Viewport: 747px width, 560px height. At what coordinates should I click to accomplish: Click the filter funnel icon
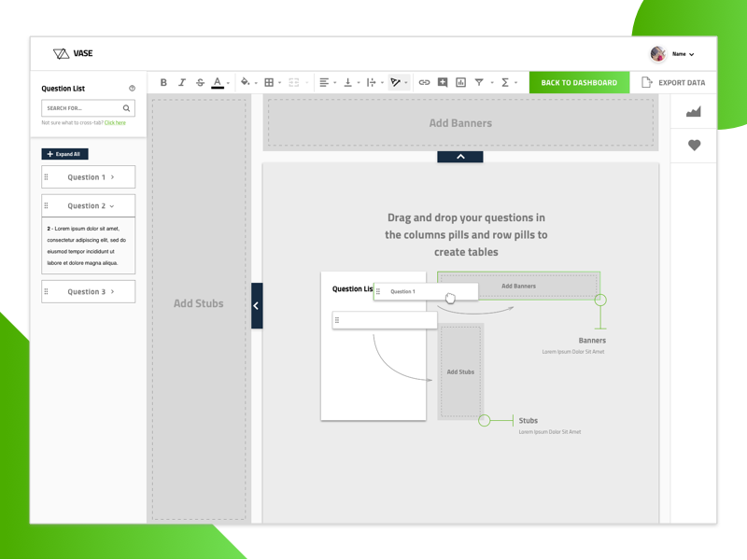click(x=479, y=82)
